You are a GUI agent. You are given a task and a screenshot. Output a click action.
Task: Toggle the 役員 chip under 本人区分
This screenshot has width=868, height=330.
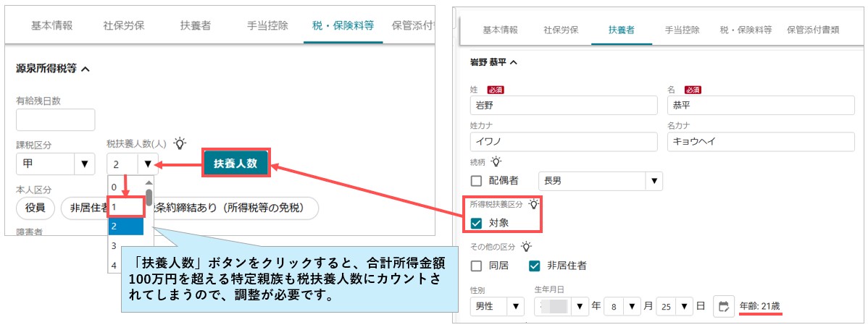[x=36, y=208]
